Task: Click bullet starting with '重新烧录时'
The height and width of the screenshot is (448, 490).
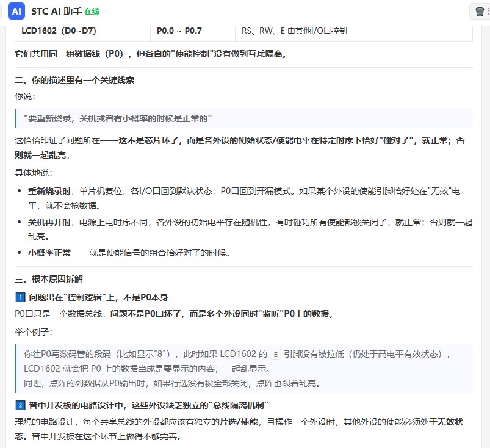Action: 244,198
